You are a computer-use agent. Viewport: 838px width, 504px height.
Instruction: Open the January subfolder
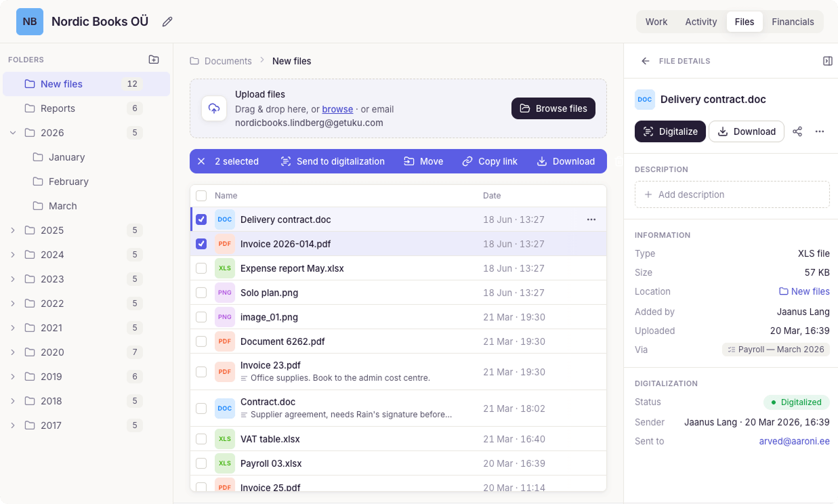click(86, 157)
